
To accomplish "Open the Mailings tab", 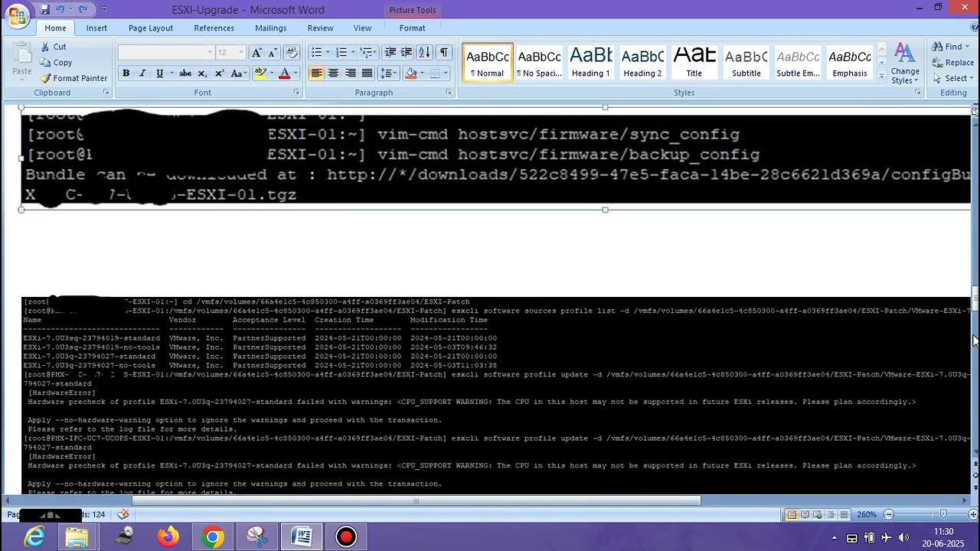I will [x=270, y=28].
